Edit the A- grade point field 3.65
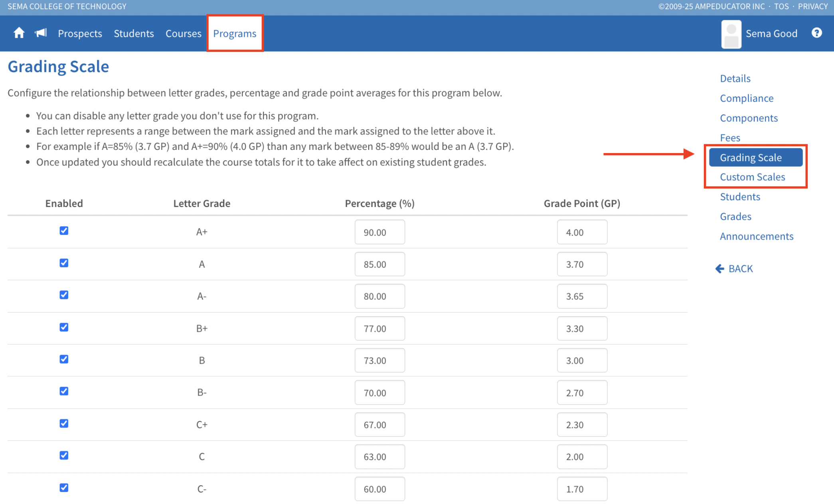 click(x=582, y=297)
